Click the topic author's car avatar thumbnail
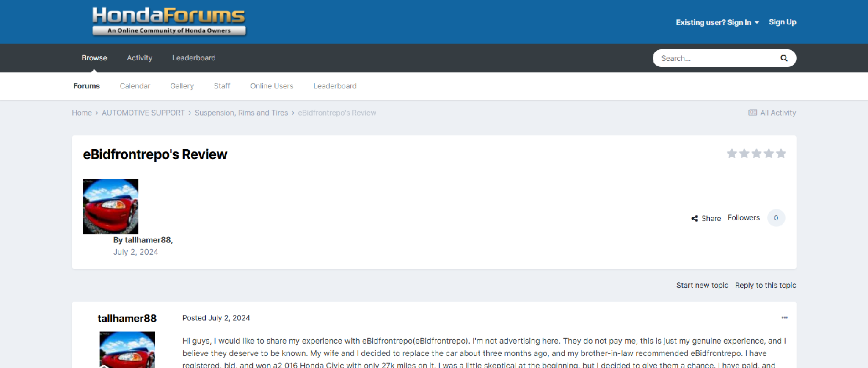 point(111,207)
